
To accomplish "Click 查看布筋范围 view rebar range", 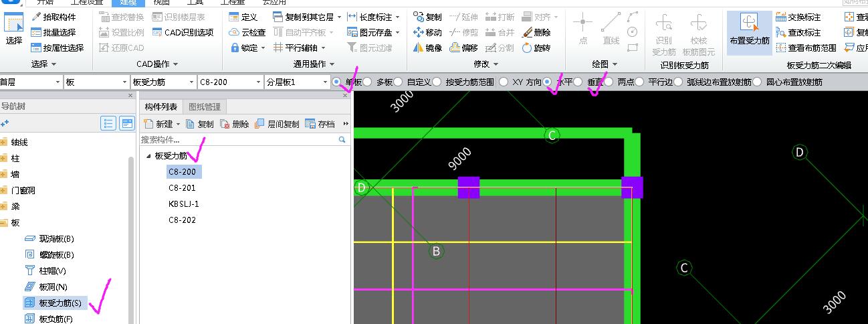I will click(806, 48).
